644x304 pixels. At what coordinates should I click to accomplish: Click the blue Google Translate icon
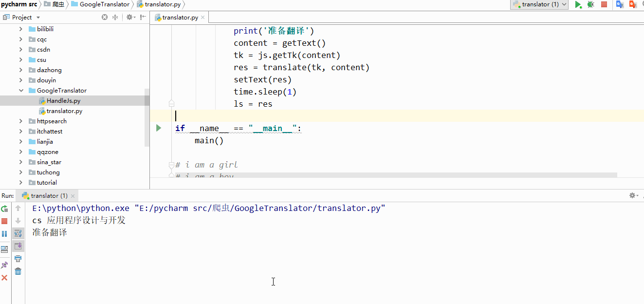pos(620,4)
